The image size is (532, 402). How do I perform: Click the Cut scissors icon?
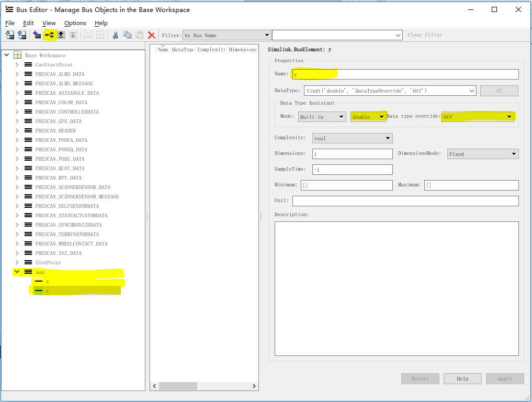tap(116, 35)
